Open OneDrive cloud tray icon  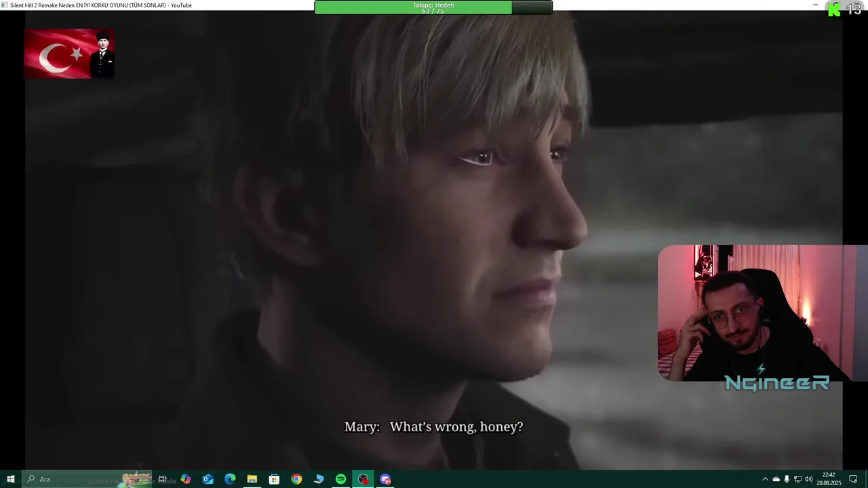pos(776,479)
